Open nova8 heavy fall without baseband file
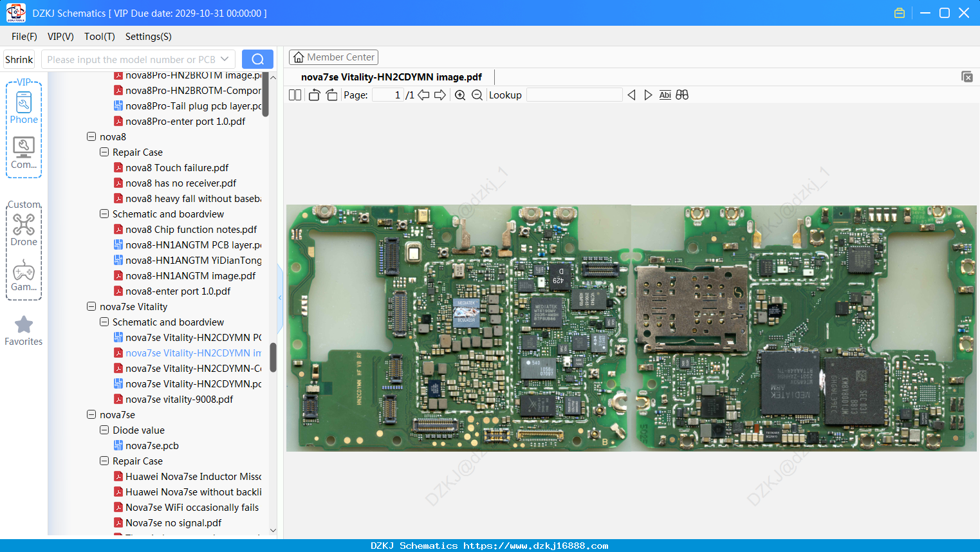980x552 pixels. (194, 198)
